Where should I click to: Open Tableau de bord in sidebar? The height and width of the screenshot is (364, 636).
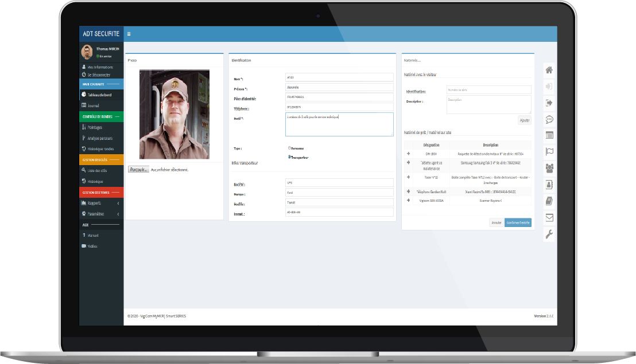click(x=101, y=95)
